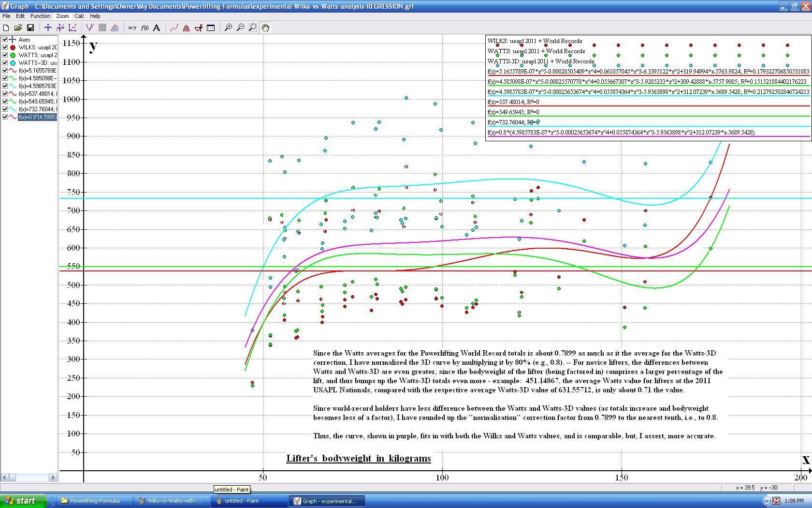Insert shading with hatched icon
This screenshot has width=812, height=508.
coord(115,28)
